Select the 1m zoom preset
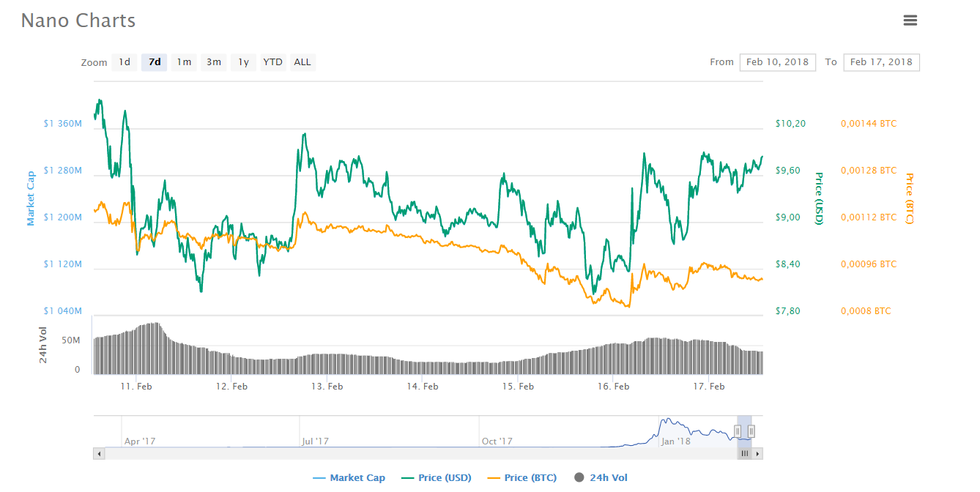The width and height of the screenshot is (980, 492). (x=184, y=62)
